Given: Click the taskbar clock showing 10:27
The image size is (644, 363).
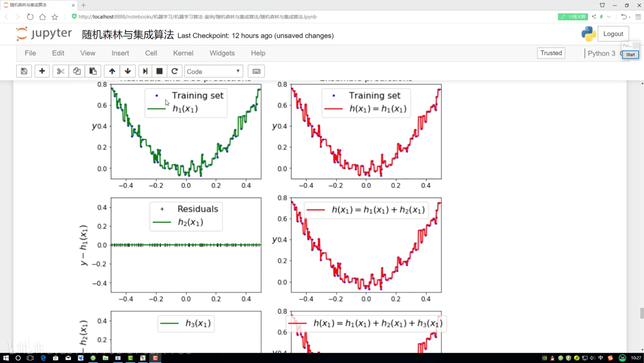Looking at the screenshot, I should click(x=636, y=358).
